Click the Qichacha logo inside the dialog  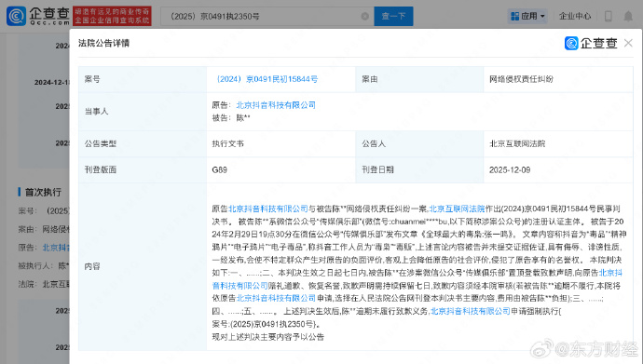pyautogui.click(x=591, y=43)
